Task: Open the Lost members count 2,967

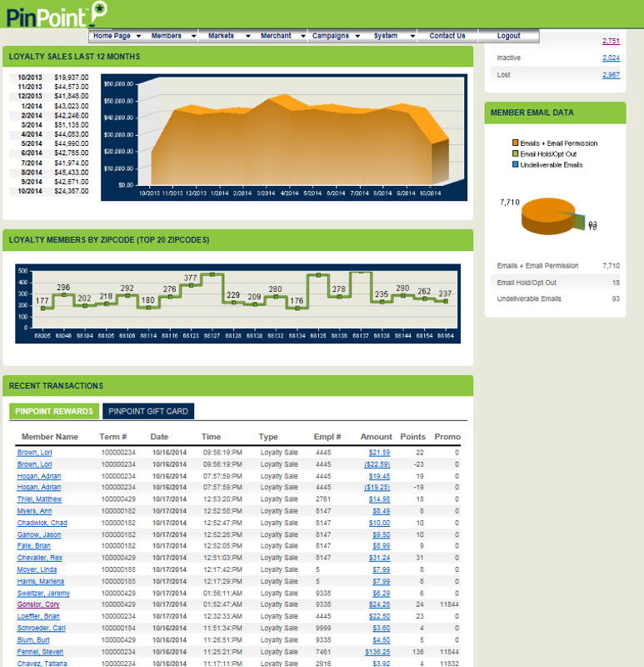Action: (611, 75)
